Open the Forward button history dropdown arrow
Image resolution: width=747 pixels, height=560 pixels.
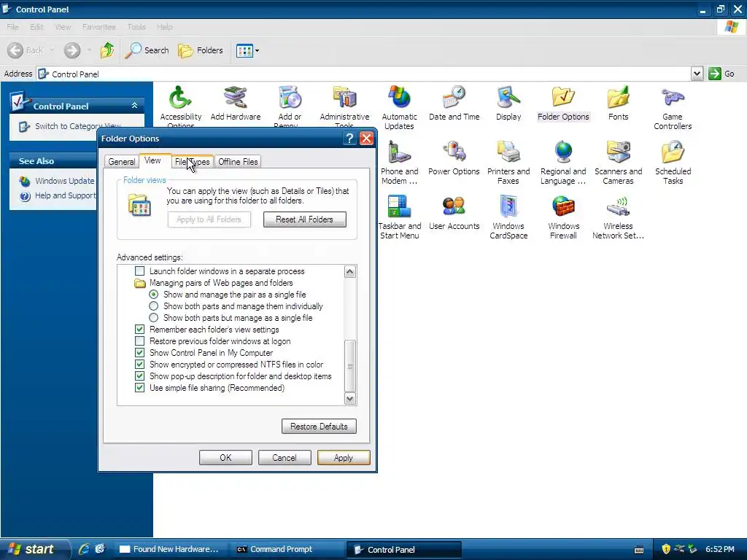[x=88, y=50]
